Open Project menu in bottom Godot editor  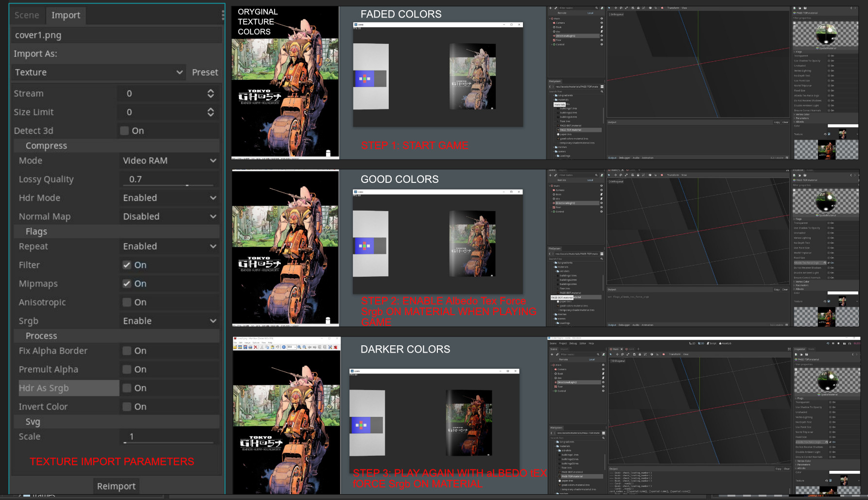pyautogui.click(x=563, y=343)
